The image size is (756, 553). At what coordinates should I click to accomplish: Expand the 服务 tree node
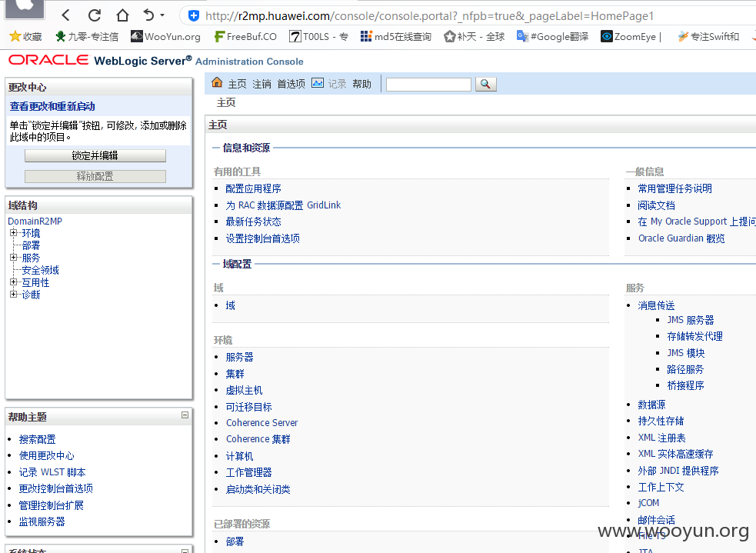coord(14,257)
